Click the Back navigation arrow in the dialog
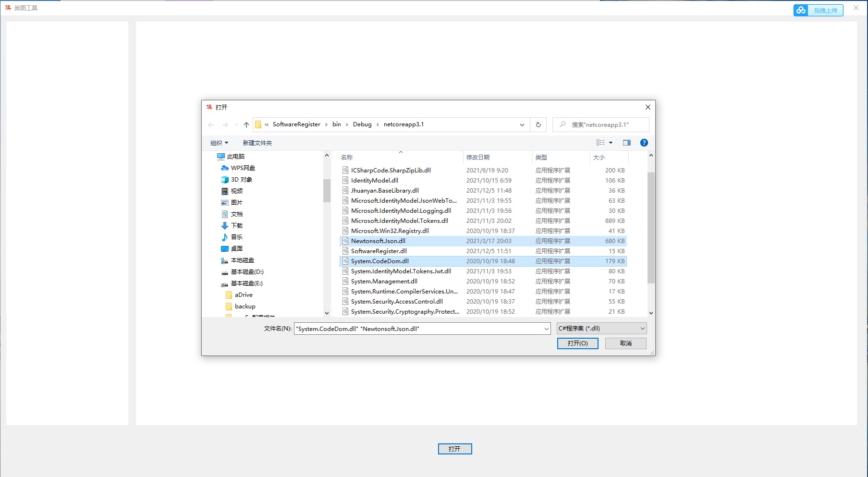 pos(211,125)
